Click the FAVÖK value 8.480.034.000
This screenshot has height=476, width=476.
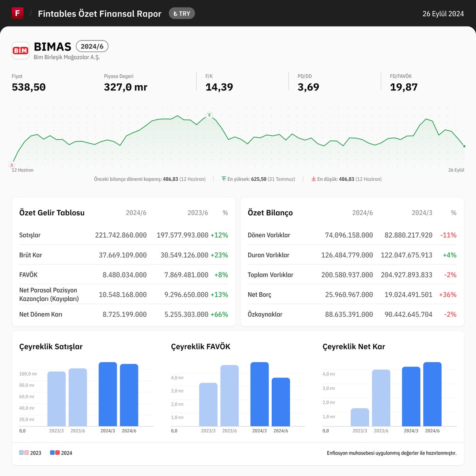pos(125,274)
